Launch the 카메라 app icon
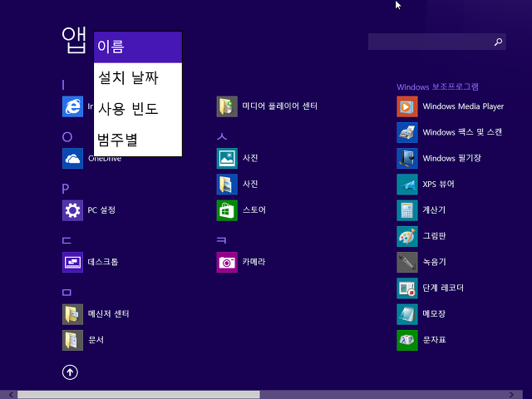The height and width of the screenshot is (399, 532). click(x=227, y=263)
